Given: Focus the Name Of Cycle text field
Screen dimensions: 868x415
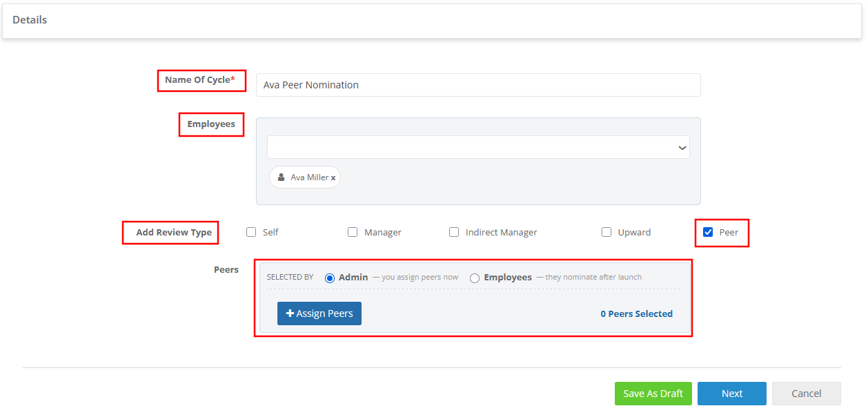Looking at the screenshot, I should (x=478, y=85).
